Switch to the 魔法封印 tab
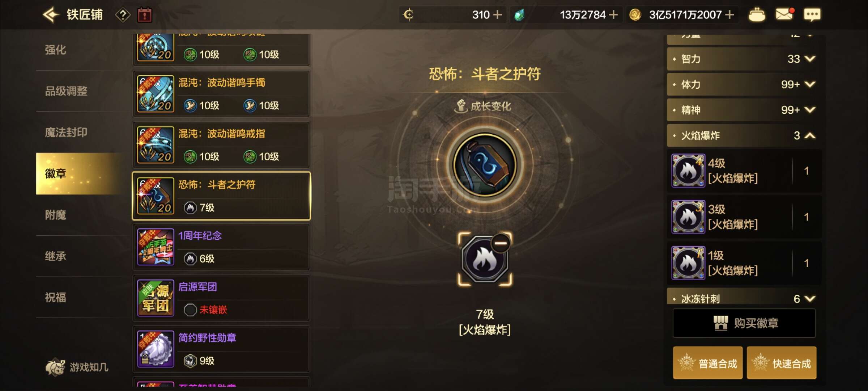Screen dimensions: 868x391 (x=66, y=133)
